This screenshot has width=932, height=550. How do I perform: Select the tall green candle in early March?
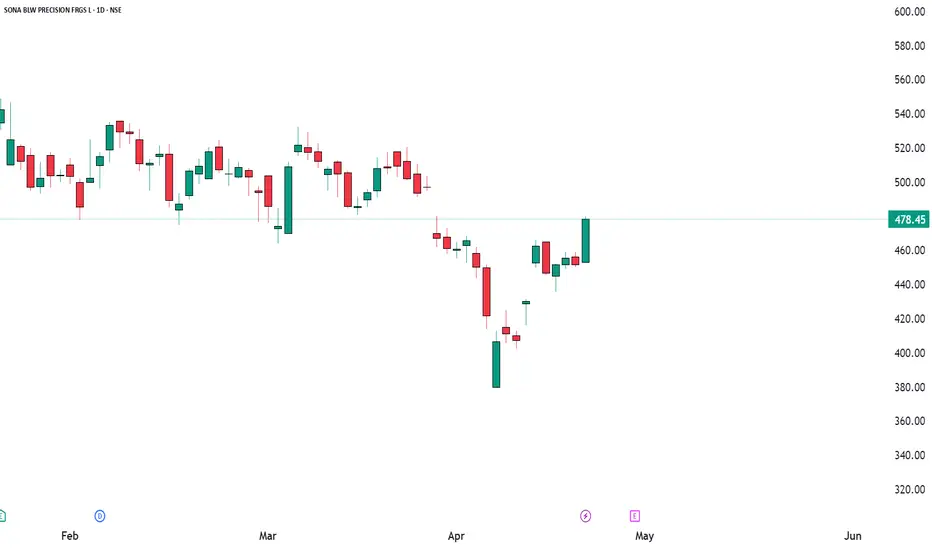click(288, 200)
